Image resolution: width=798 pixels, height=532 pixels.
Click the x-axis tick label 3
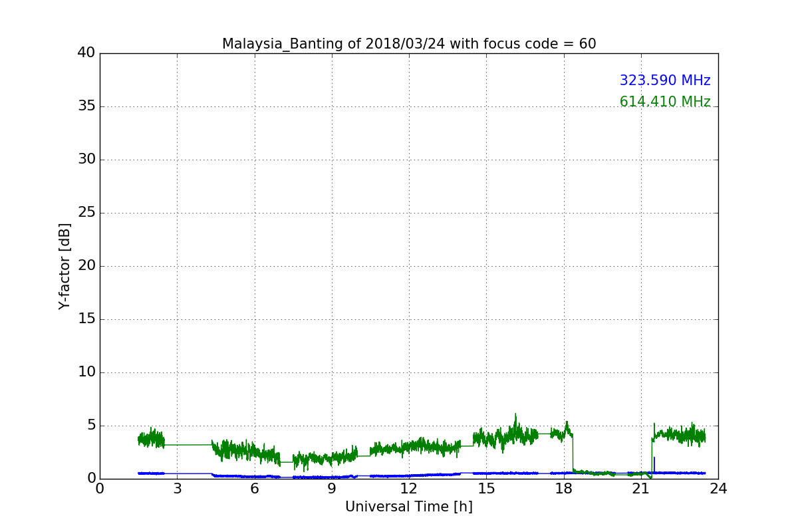pyautogui.click(x=177, y=489)
